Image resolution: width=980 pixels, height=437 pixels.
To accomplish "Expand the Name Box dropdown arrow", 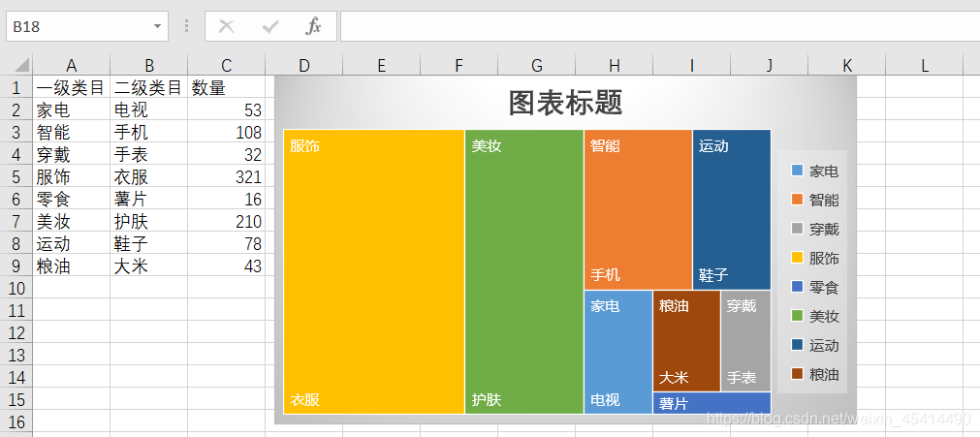I will pos(157,26).
